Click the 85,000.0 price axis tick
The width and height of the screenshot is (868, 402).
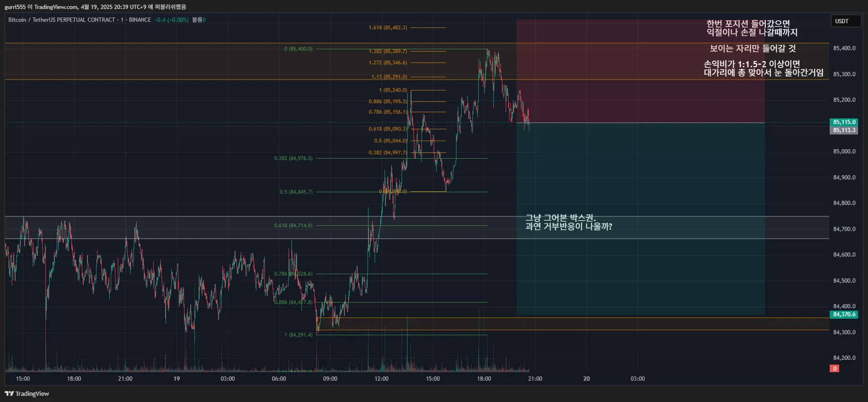(844, 152)
